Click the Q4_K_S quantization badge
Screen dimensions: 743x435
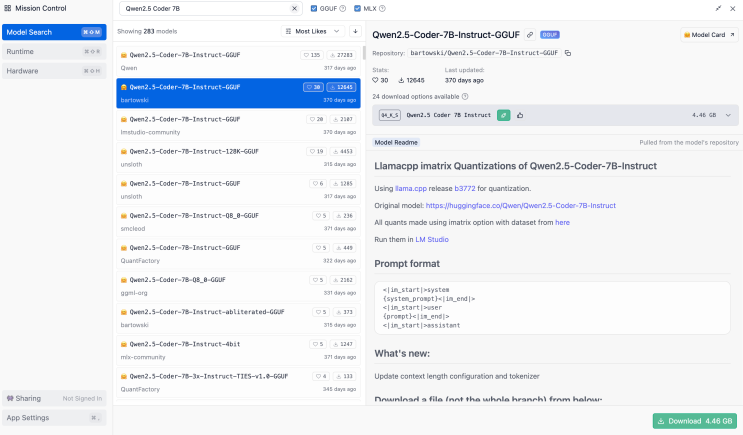click(390, 115)
